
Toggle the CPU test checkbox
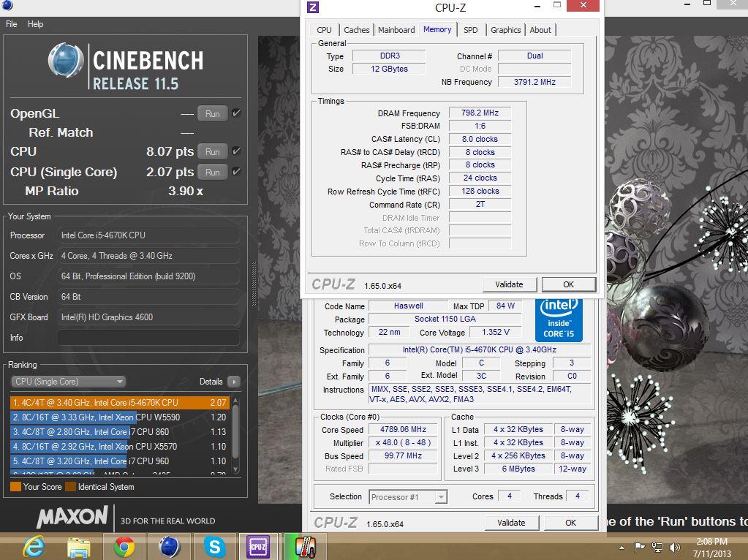coord(236,151)
